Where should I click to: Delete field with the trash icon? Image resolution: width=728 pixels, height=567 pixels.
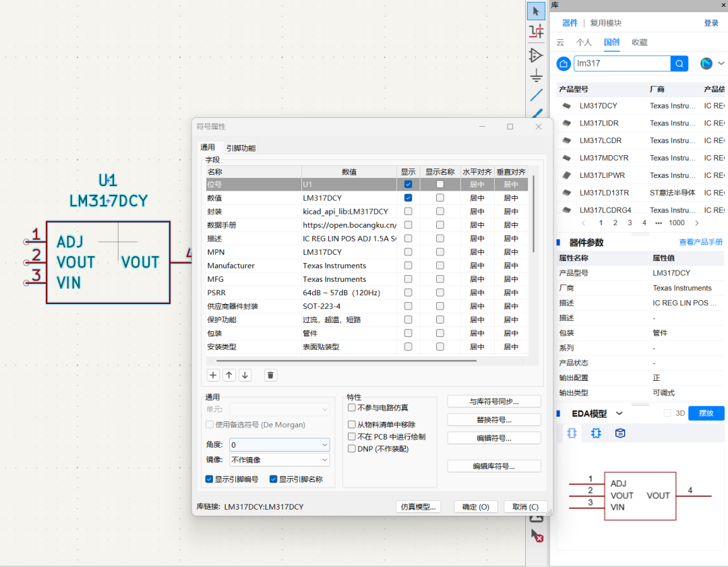[270, 376]
